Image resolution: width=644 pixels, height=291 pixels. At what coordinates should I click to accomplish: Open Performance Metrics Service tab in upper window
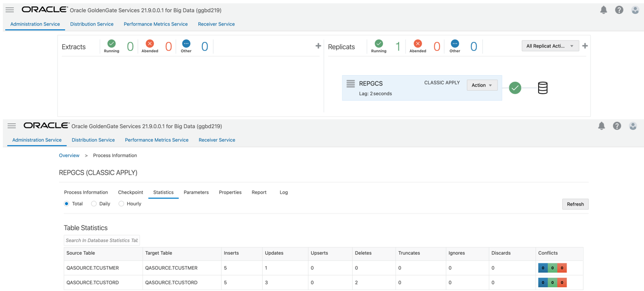point(155,24)
